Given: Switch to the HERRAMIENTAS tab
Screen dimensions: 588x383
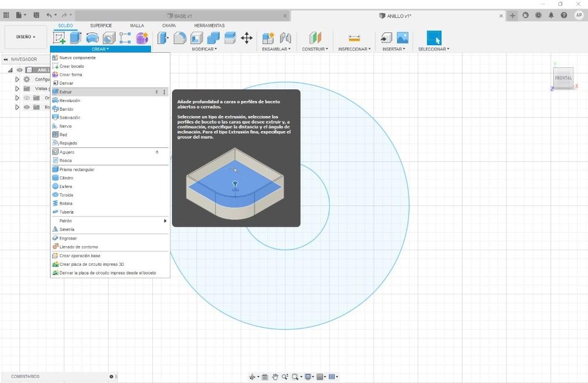Looking at the screenshot, I should (209, 26).
